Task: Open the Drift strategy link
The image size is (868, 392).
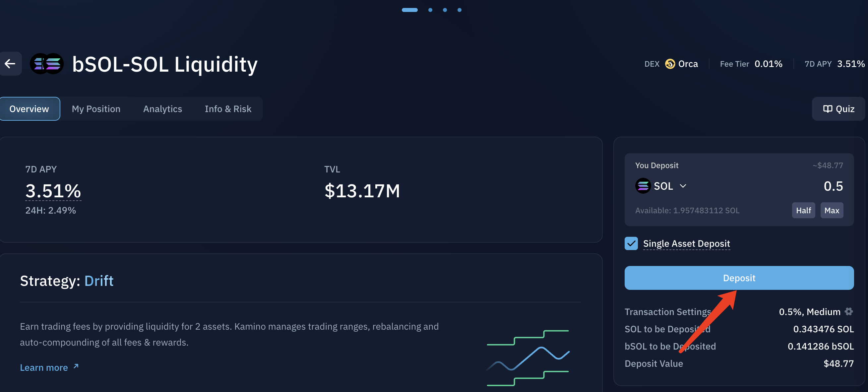Action: click(99, 281)
